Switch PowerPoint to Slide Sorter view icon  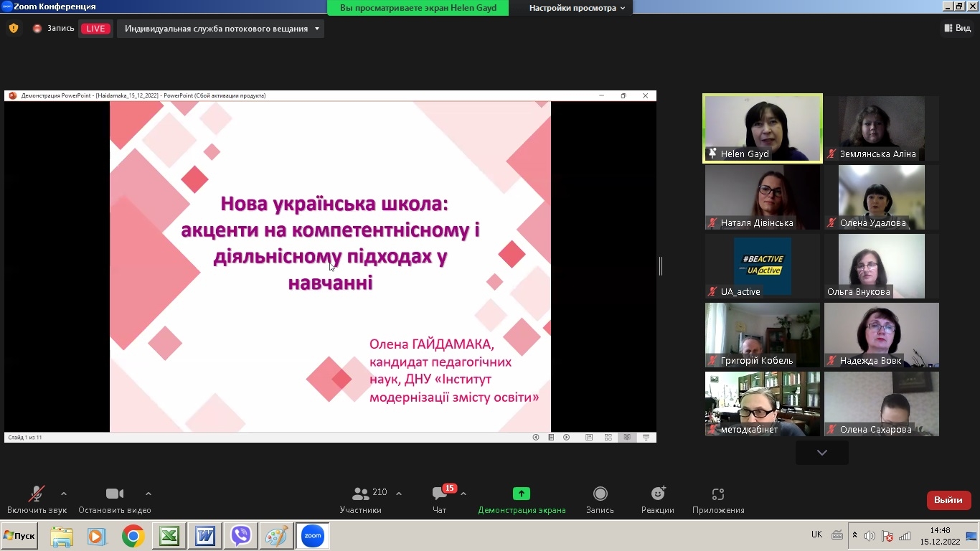pos(608,437)
